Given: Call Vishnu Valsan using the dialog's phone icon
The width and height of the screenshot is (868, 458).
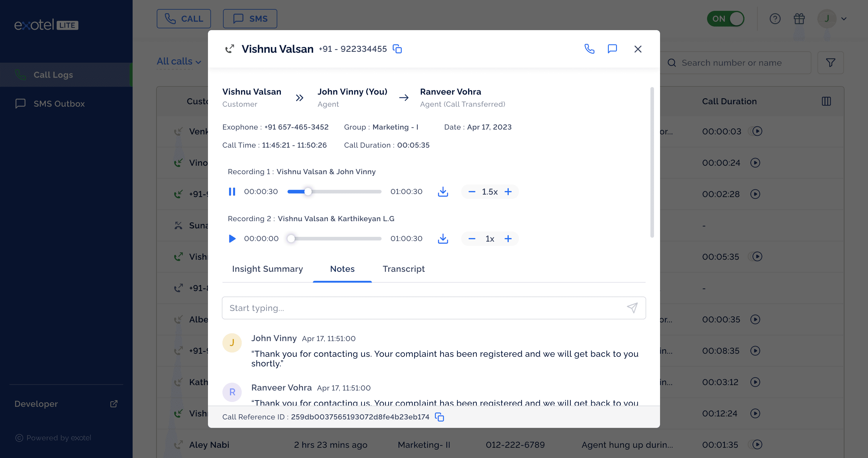Looking at the screenshot, I should pos(589,49).
